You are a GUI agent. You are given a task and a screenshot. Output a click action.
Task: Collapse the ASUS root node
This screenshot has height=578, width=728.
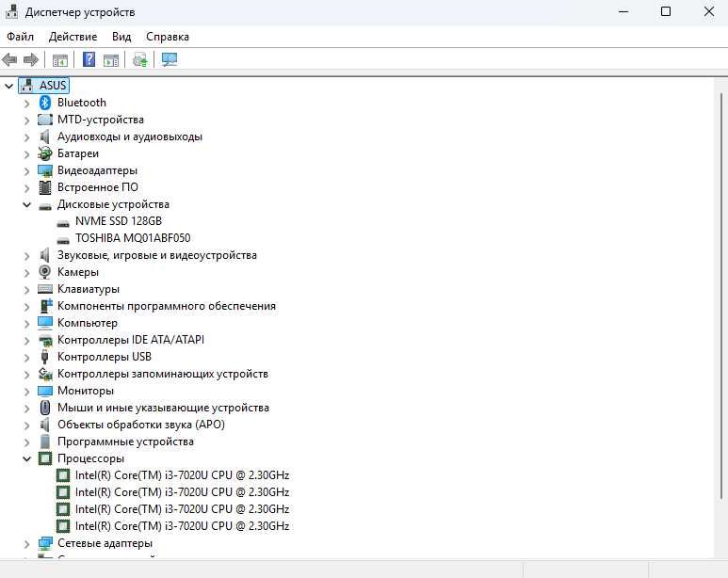(8, 86)
